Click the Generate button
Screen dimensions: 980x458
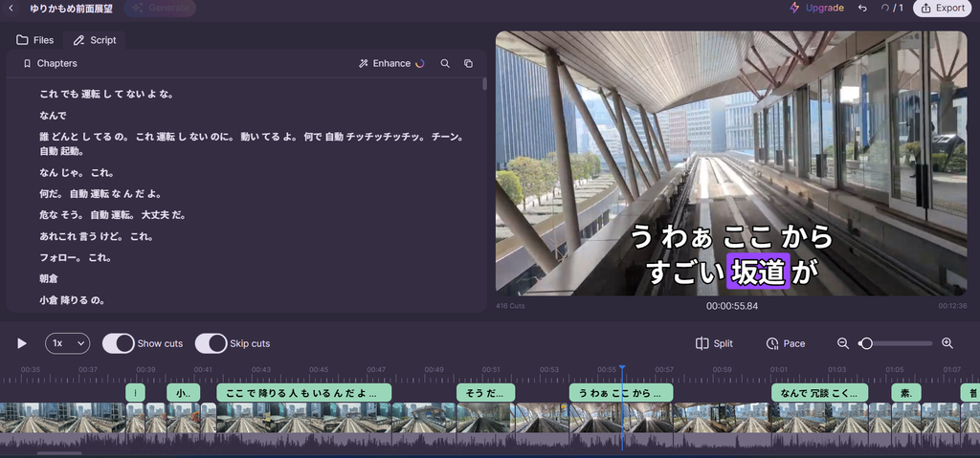point(160,8)
